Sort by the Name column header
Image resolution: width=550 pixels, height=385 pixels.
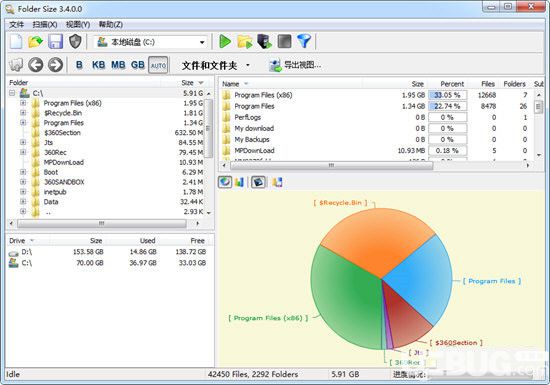click(291, 84)
